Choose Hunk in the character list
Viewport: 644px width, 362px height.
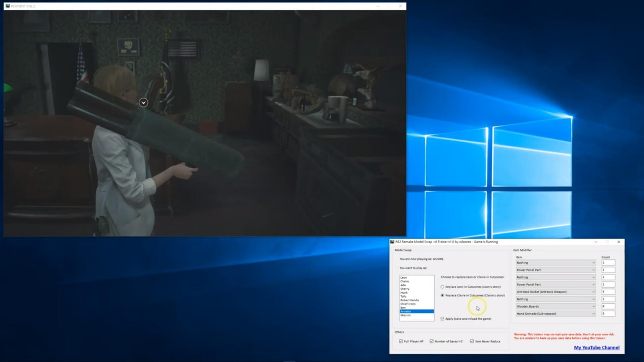tap(404, 292)
